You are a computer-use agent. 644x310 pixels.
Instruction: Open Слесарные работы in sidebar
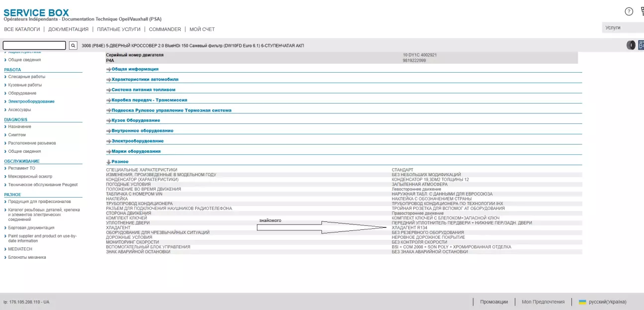[x=26, y=77]
